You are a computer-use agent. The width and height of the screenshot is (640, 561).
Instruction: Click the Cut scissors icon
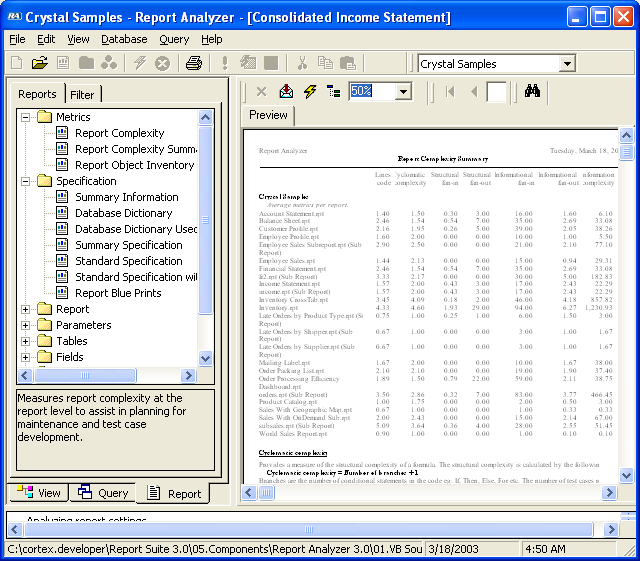302,63
